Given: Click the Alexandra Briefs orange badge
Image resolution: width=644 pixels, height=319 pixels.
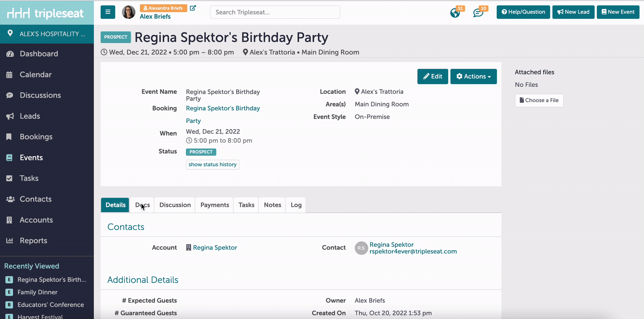Looking at the screenshot, I should point(164,8).
